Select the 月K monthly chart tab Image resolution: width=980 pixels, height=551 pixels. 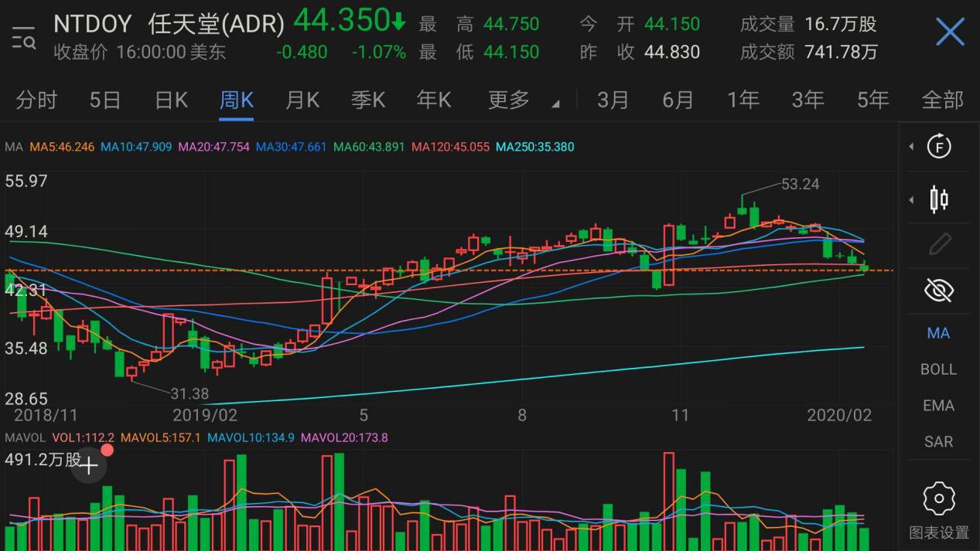301,100
